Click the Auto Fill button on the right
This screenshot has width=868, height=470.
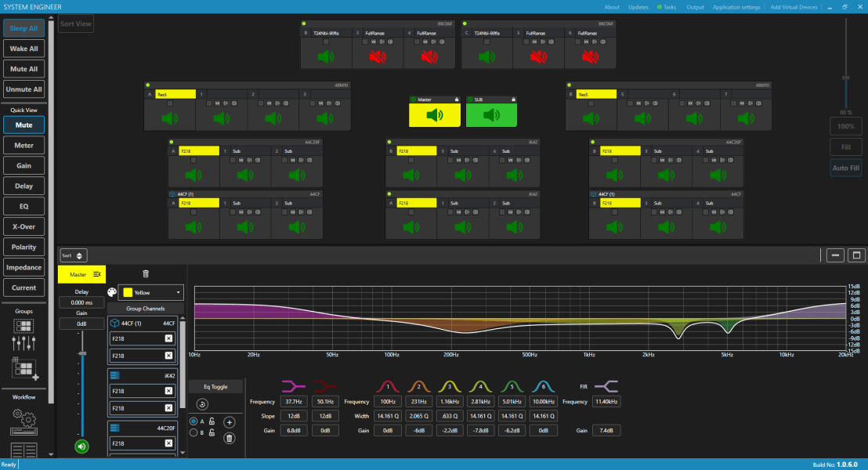click(845, 168)
